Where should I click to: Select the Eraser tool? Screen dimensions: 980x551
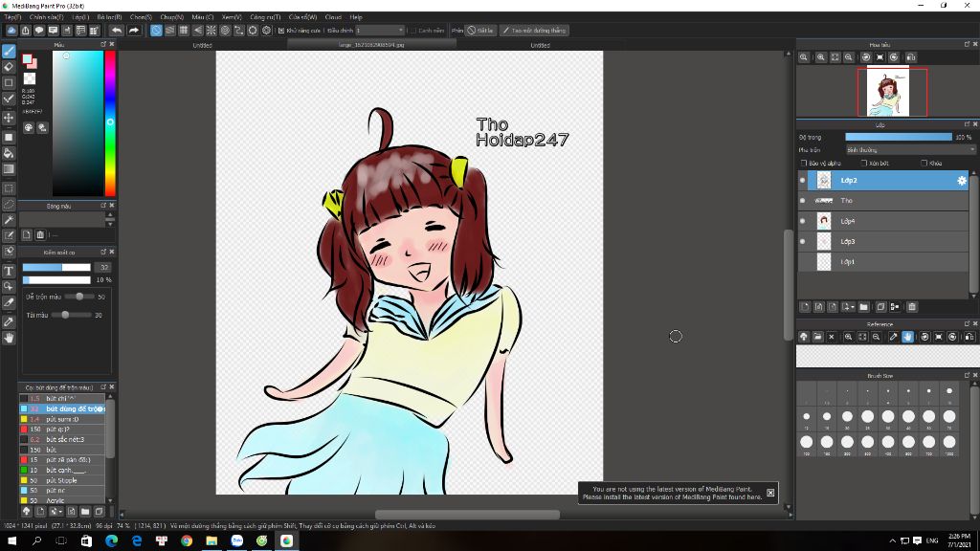coord(9,67)
